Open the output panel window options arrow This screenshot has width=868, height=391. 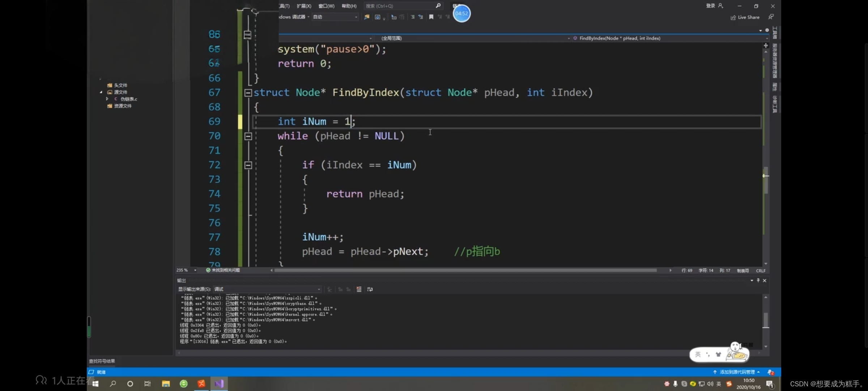752,281
